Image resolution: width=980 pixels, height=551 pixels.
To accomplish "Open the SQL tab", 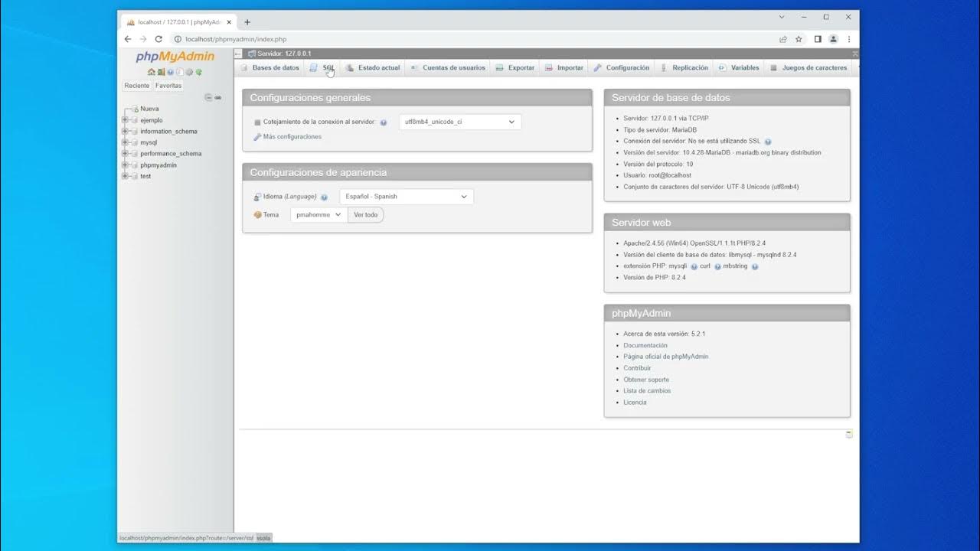I will click(322, 68).
